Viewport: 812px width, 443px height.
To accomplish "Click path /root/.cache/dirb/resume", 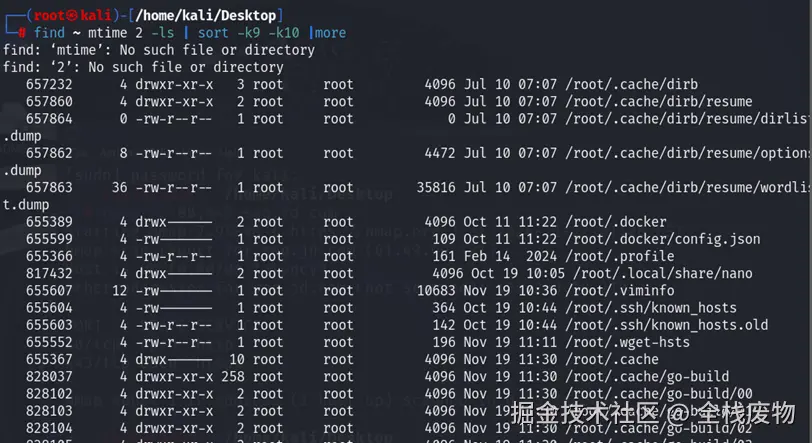I will click(657, 101).
